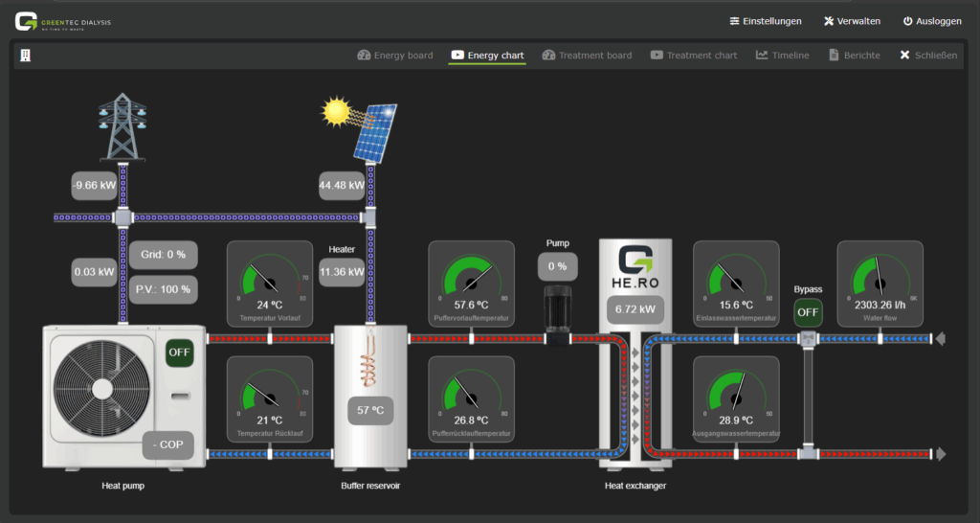Image resolution: width=980 pixels, height=523 pixels.
Task: Click the 44.48 kW solar power label
Action: [x=342, y=186]
